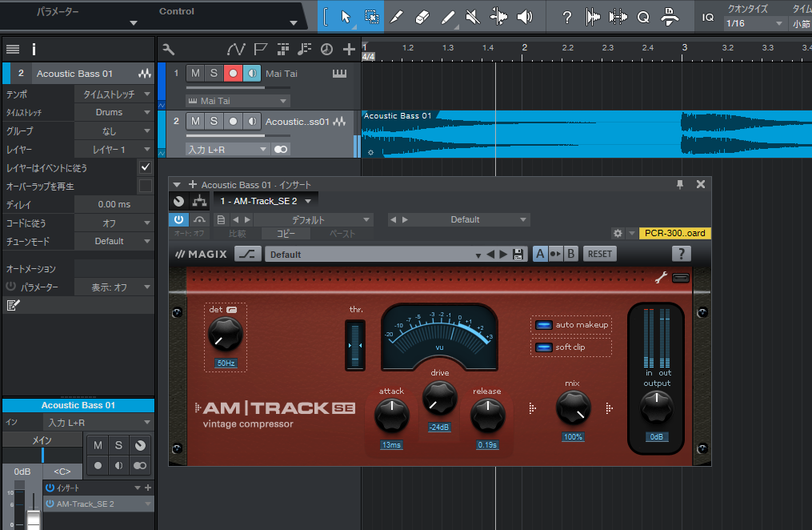Mute the Acoustic..ss01 track in track list
The height and width of the screenshot is (530, 812).
(x=195, y=121)
